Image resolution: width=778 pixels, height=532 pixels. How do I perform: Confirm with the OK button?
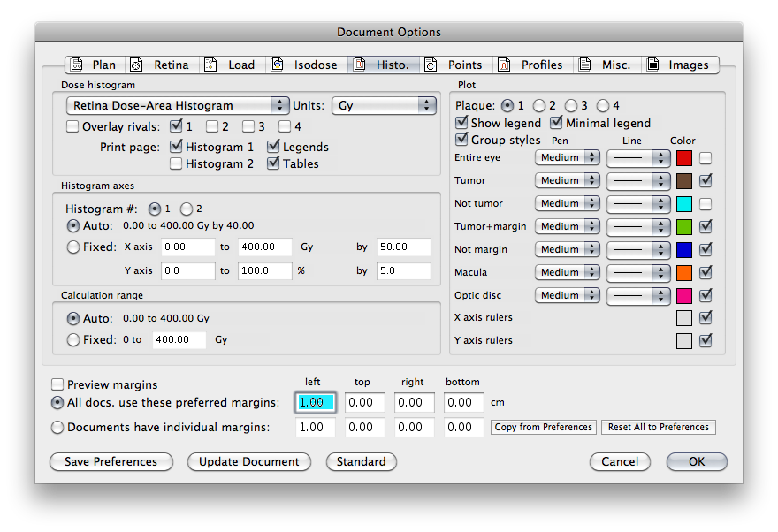pyautogui.click(x=697, y=461)
